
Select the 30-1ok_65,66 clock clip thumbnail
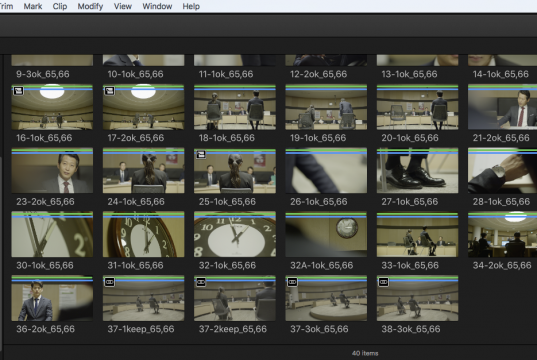coord(52,235)
